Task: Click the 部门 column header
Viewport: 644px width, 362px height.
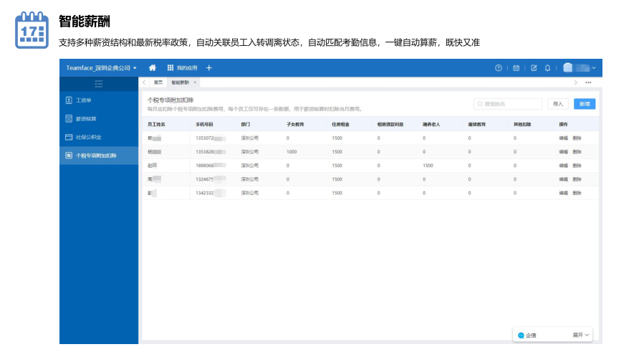Action: tap(246, 124)
